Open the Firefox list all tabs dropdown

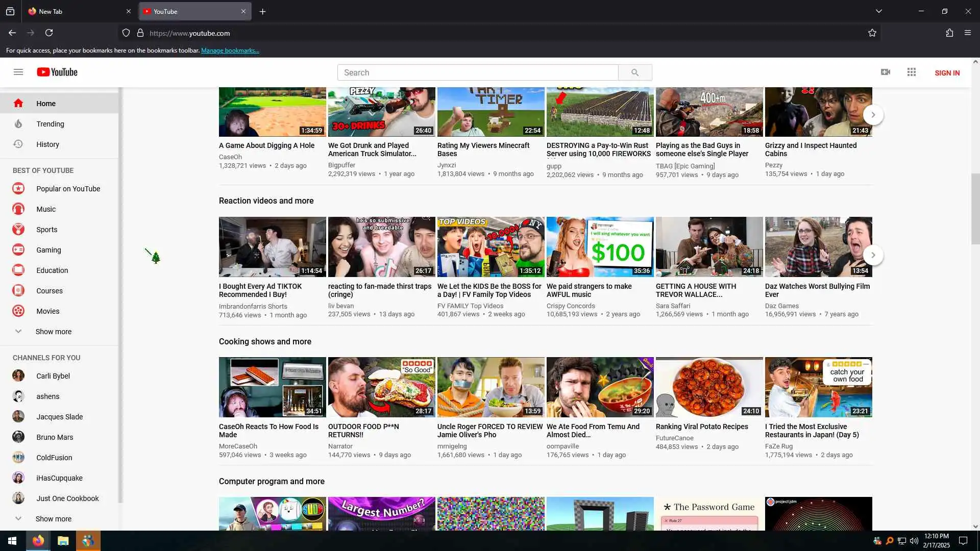pyautogui.click(x=879, y=11)
